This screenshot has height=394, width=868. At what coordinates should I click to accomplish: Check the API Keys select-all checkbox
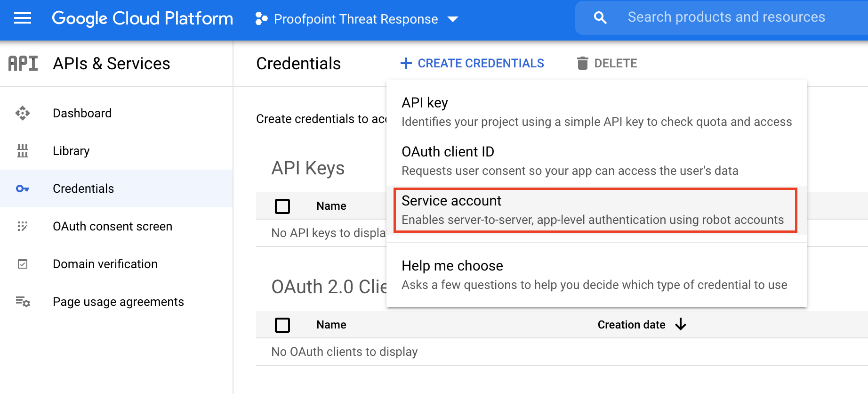pos(282,206)
